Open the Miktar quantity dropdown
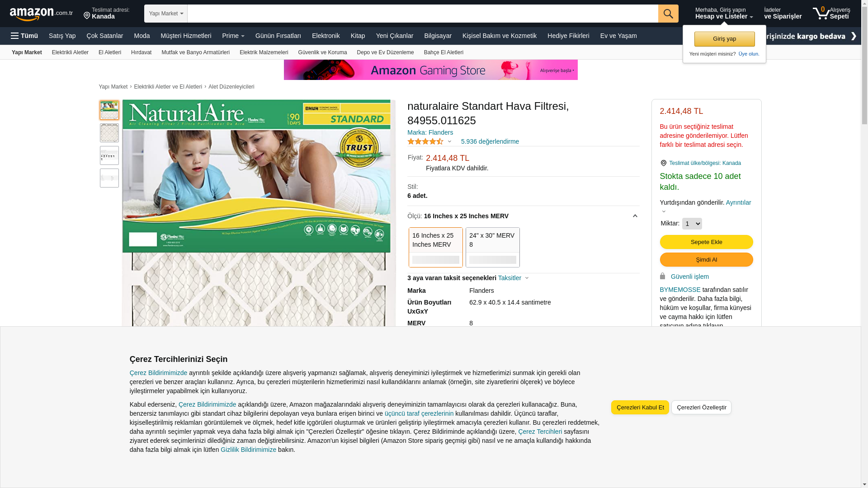The image size is (868, 488). [x=692, y=224]
